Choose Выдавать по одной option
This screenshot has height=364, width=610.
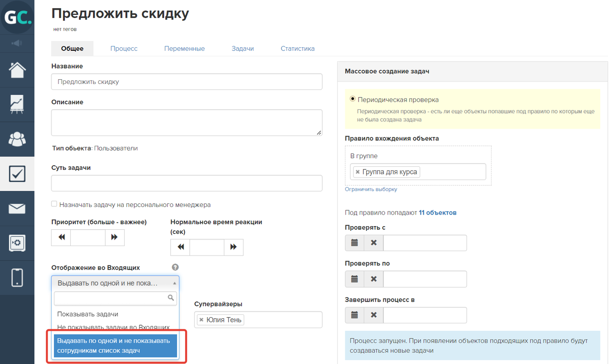point(115,345)
